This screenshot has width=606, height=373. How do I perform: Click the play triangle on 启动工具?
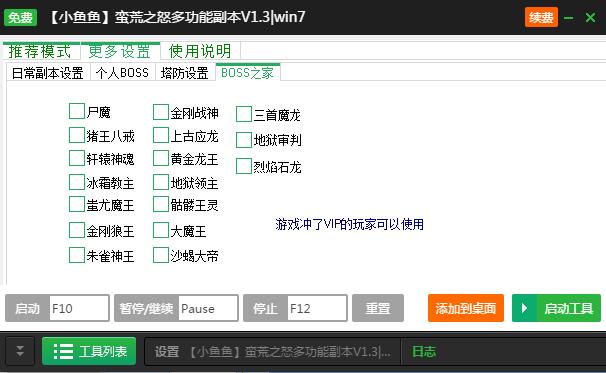click(524, 308)
